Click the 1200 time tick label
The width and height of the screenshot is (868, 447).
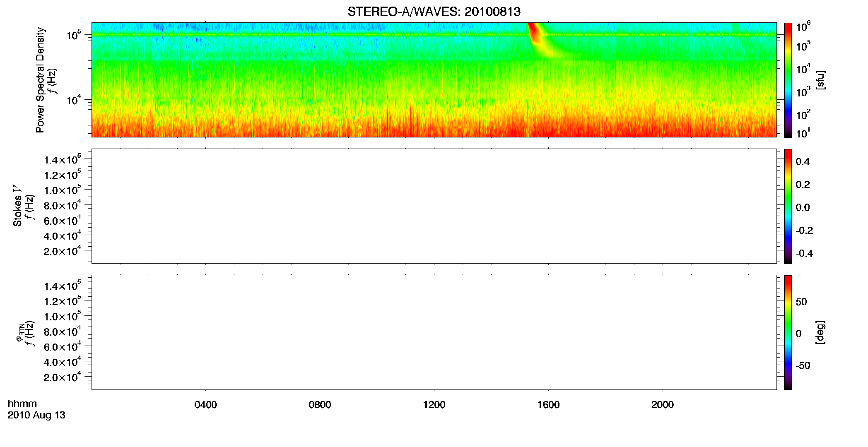point(434,405)
